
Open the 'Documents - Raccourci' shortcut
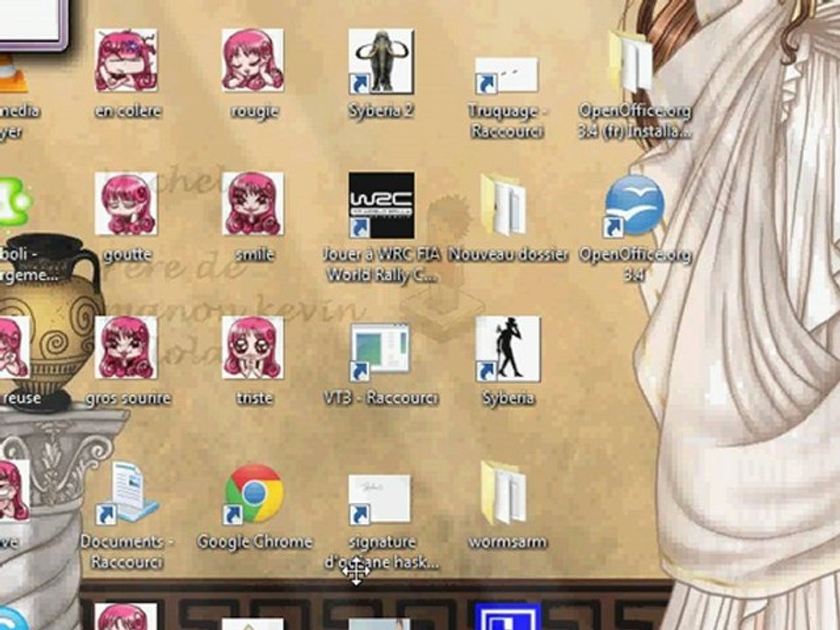(x=128, y=493)
